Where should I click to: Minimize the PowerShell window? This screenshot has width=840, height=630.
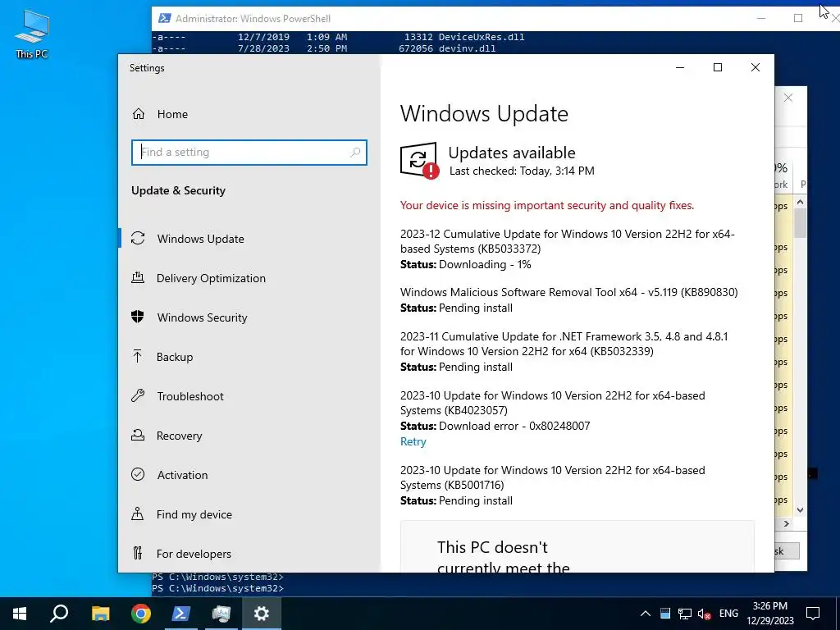click(x=761, y=18)
